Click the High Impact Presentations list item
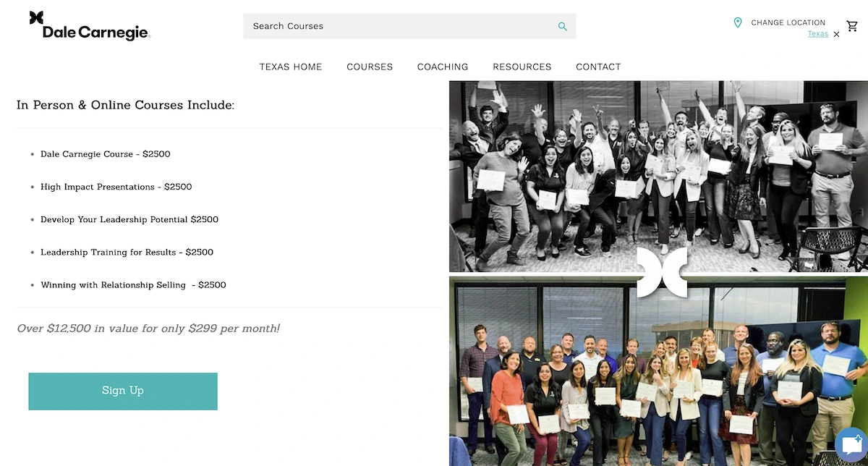Image resolution: width=868 pixels, height=466 pixels. pos(116,187)
